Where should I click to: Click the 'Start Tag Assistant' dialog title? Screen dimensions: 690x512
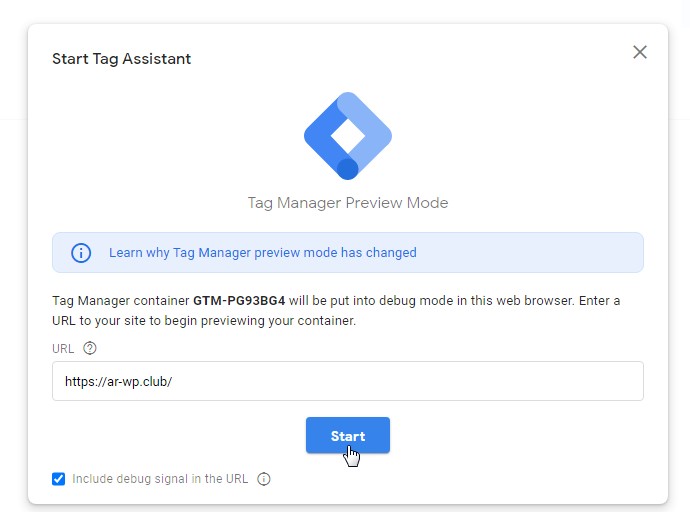tap(121, 59)
